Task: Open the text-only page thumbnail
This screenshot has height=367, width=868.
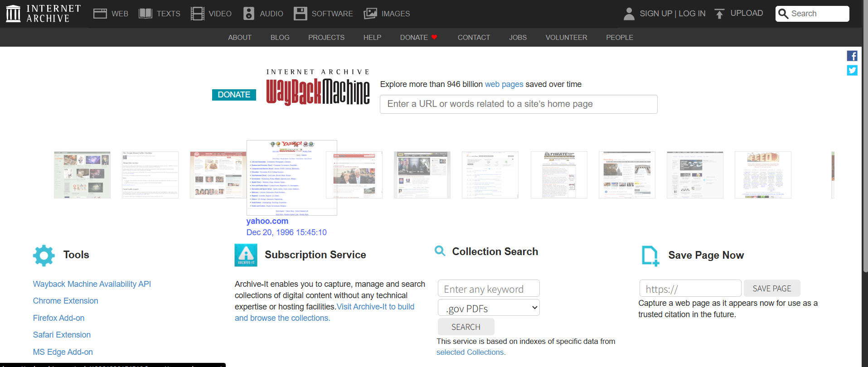Action: [x=150, y=175]
